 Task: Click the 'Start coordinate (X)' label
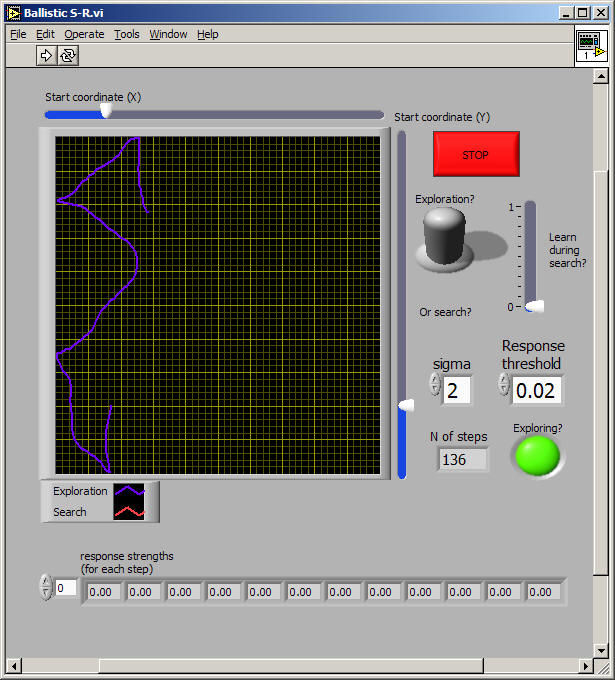[x=93, y=97]
